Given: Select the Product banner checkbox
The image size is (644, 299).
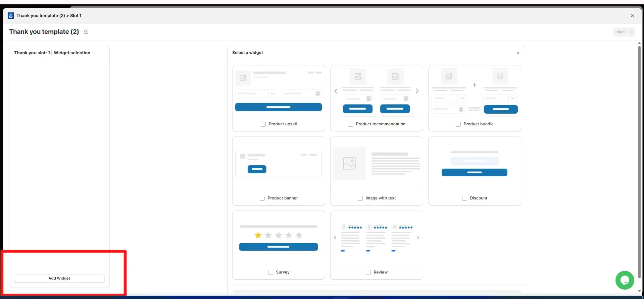Looking at the screenshot, I should coord(262,198).
